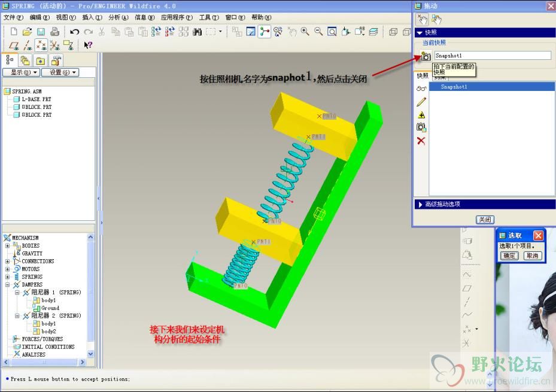Click the mechanism tree scroll-down arrow

point(90,354)
